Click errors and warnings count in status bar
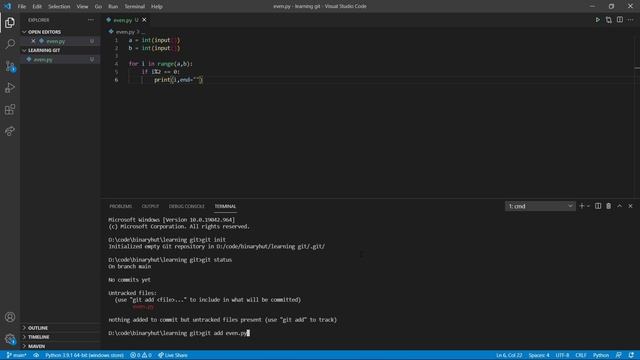640x360 pixels. pyautogui.click(x=141, y=355)
